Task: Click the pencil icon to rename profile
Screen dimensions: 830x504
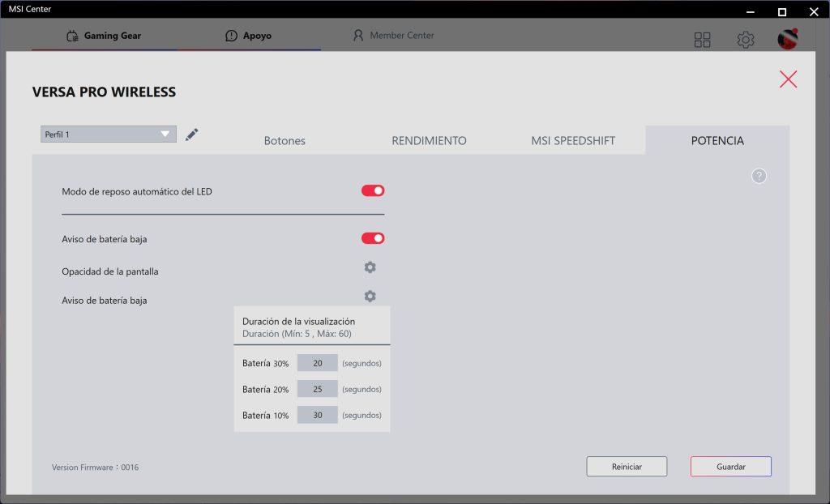Action: pos(191,135)
